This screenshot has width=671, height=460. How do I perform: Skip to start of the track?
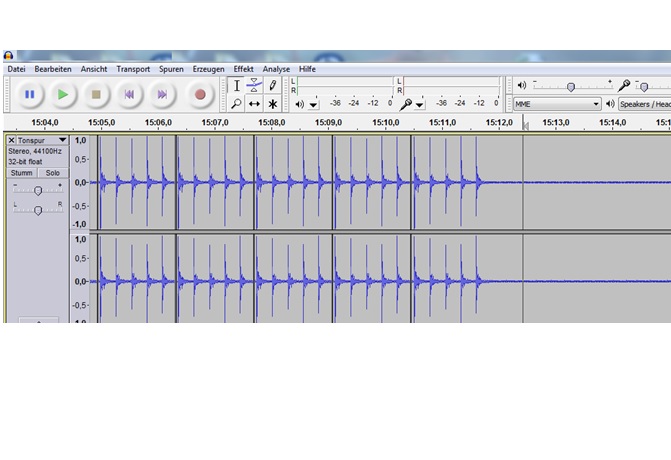tap(129, 95)
